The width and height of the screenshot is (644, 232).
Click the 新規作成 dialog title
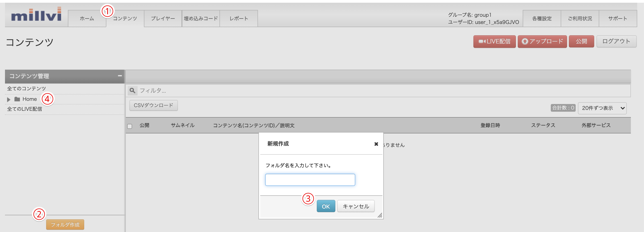click(x=278, y=144)
